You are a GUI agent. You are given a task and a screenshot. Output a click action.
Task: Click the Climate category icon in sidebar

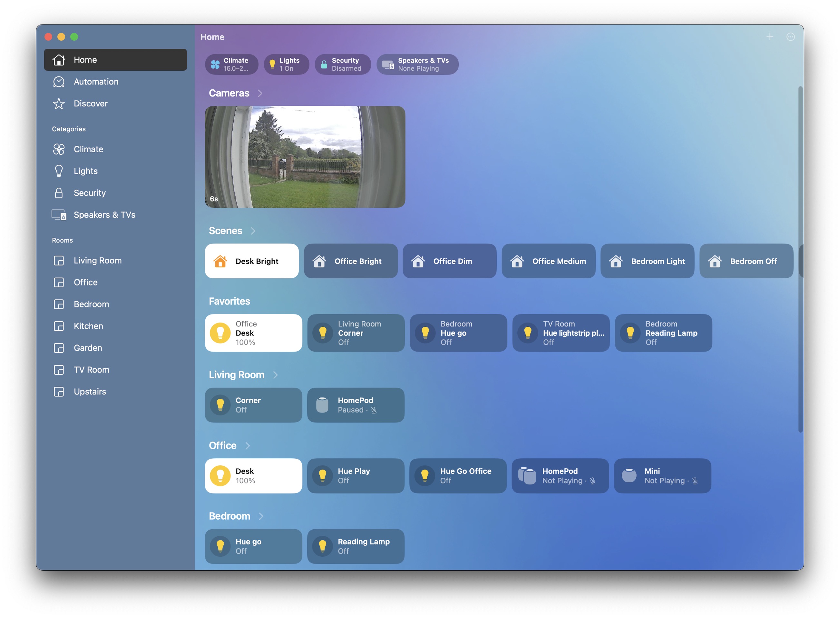tap(58, 149)
